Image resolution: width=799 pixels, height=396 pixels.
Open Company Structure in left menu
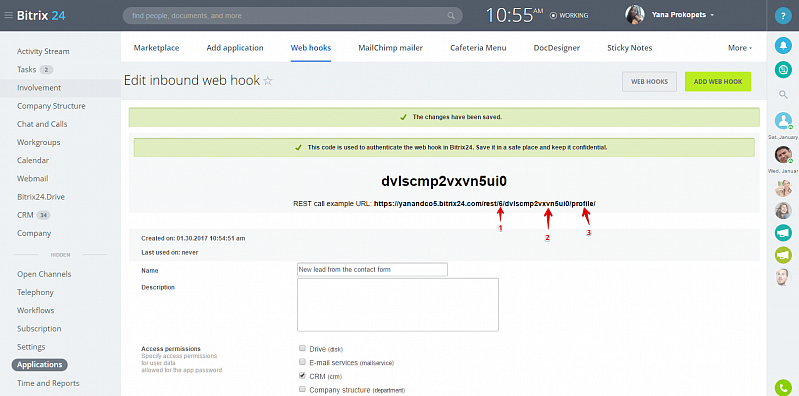click(51, 106)
